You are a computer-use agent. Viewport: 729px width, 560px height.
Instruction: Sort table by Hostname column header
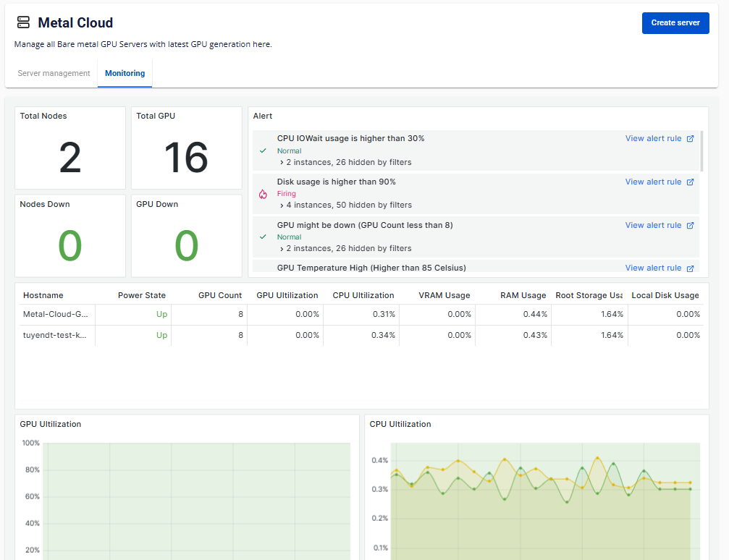click(43, 295)
